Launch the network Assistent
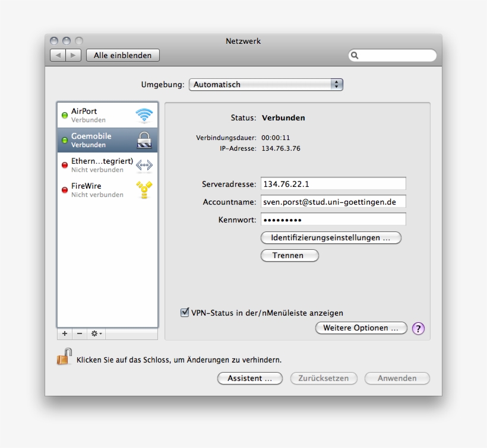This screenshot has height=448, width=487. [249, 378]
